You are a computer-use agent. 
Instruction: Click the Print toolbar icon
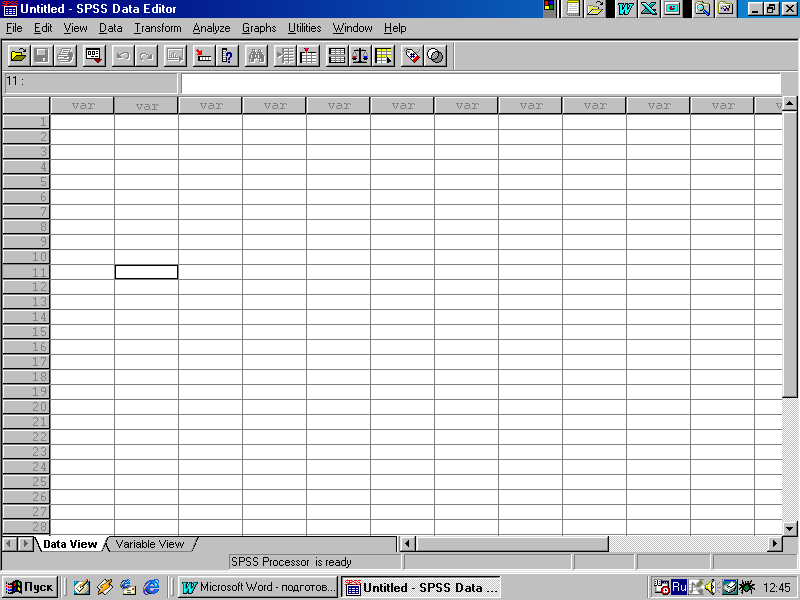click(x=65, y=56)
